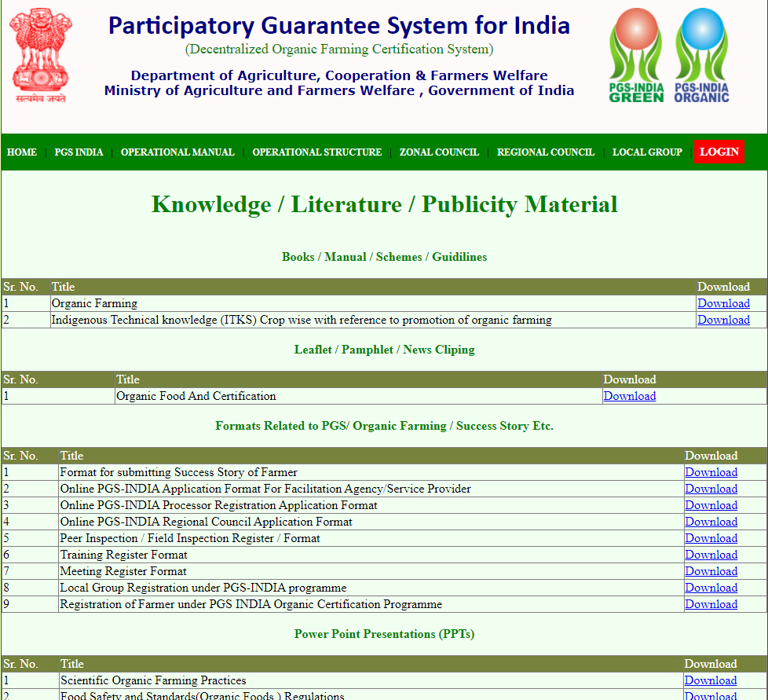Select OPERATIONAL MANUAL in navigation bar

pos(177,152)
